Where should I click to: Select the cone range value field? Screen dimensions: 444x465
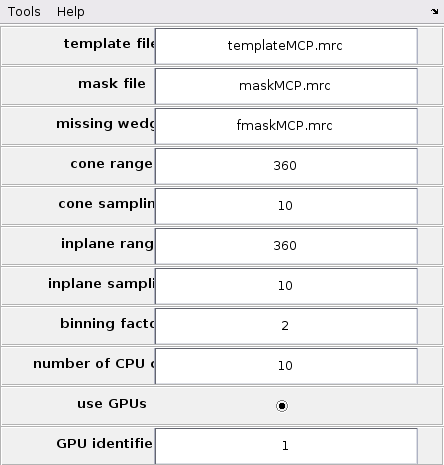[x=286, y=166]
